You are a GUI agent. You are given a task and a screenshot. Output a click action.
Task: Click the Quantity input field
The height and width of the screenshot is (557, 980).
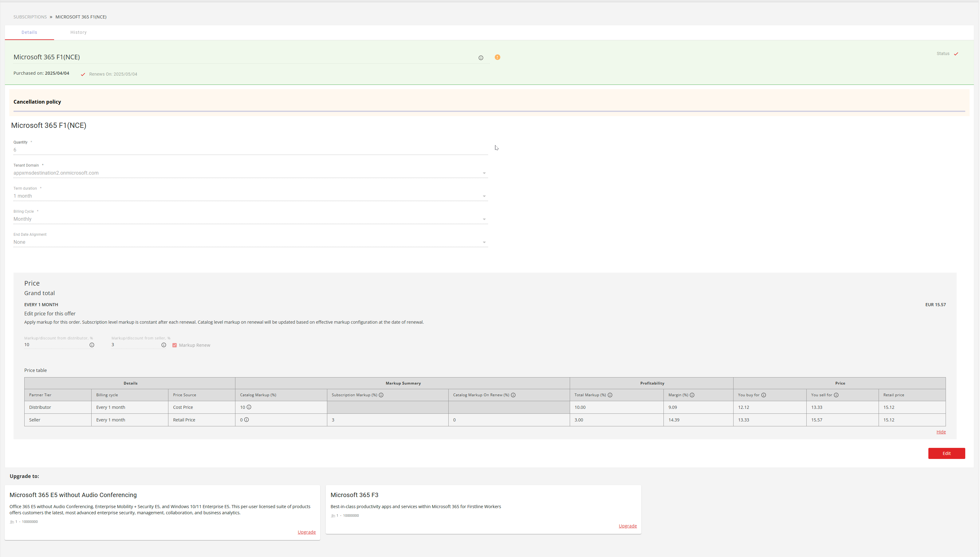(x=250, y=150)
